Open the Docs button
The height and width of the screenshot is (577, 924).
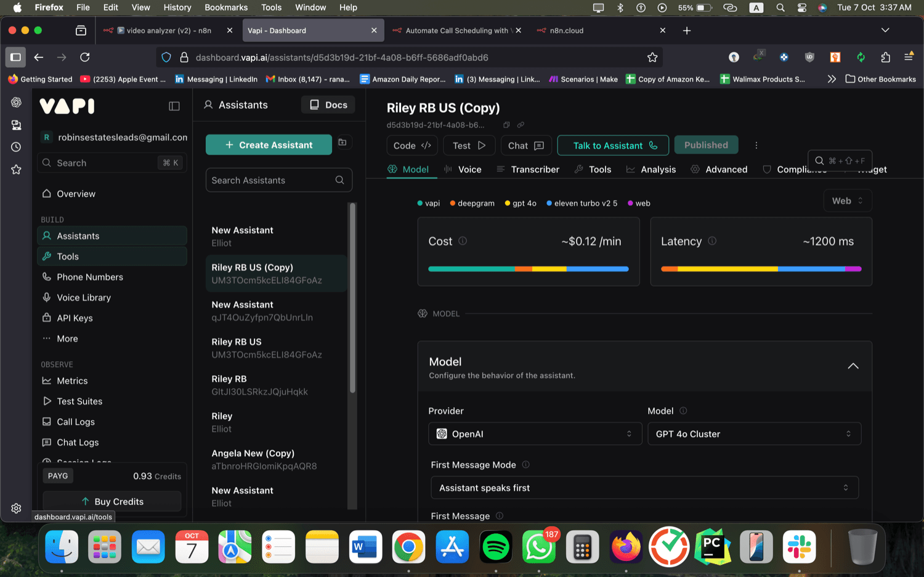[328, 105]
